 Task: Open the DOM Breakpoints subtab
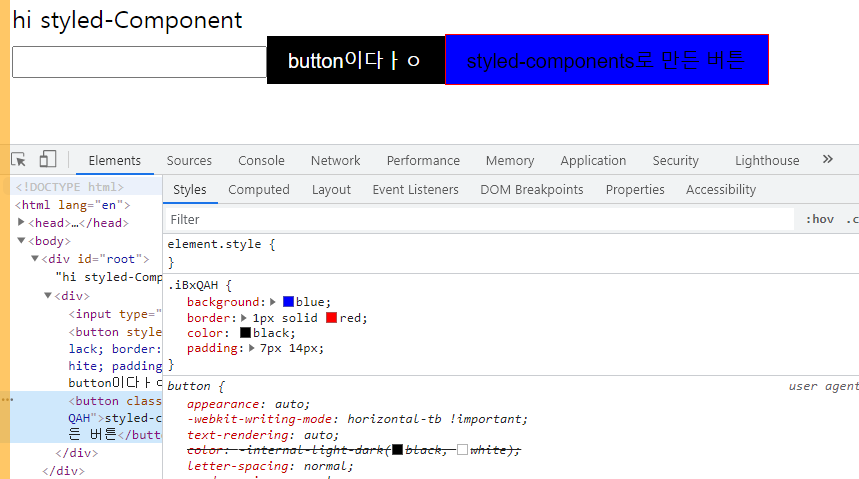pyautogui.click(x=531, y=190)
